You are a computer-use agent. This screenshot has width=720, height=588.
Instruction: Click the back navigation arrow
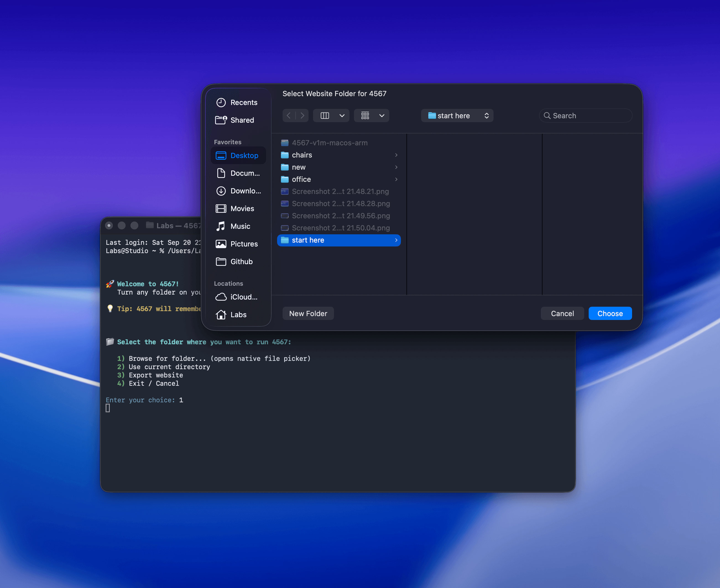coord(289,116)
